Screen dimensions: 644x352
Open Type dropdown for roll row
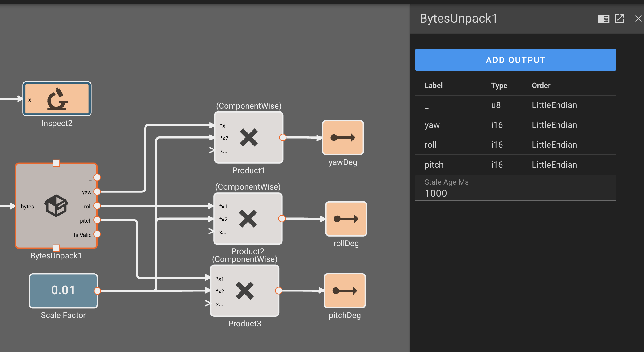click(497, 145)
